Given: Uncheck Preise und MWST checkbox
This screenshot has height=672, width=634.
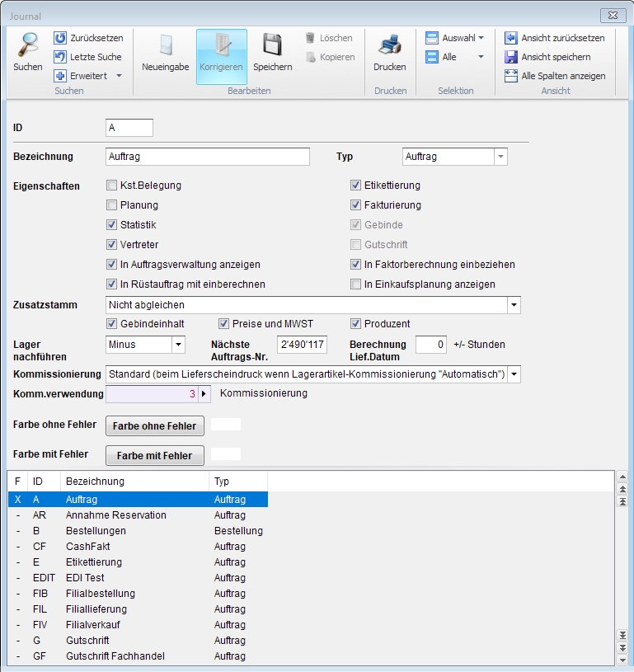Looking at the screenshot, I should pyautogui.click(x=223, y=323).
